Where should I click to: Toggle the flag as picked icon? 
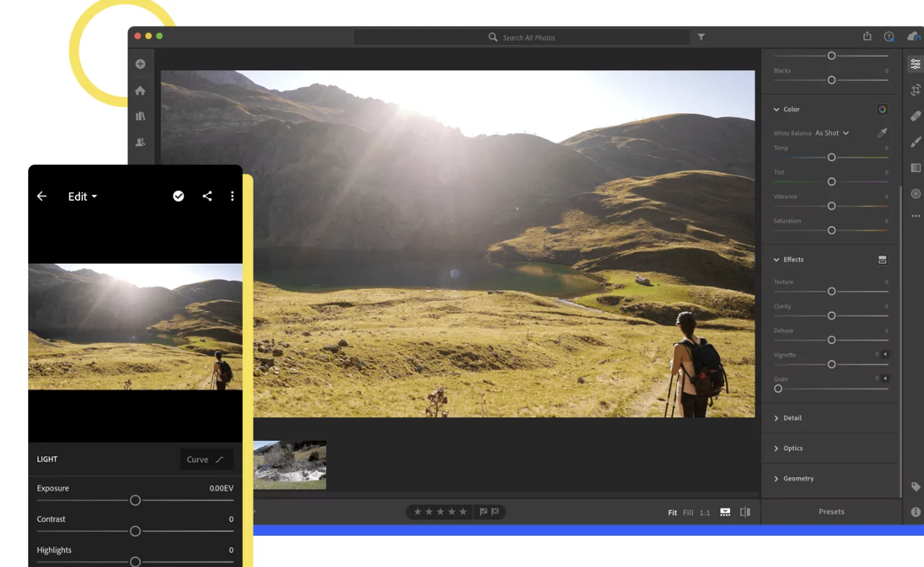click(x=483, y=512)
